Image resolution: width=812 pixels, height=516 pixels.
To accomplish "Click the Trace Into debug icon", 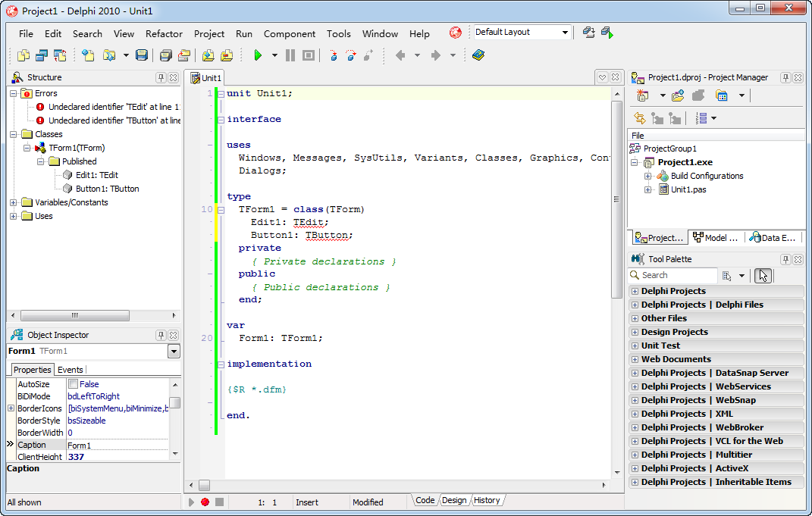I will pyautogui.click(x=334, y=55).
